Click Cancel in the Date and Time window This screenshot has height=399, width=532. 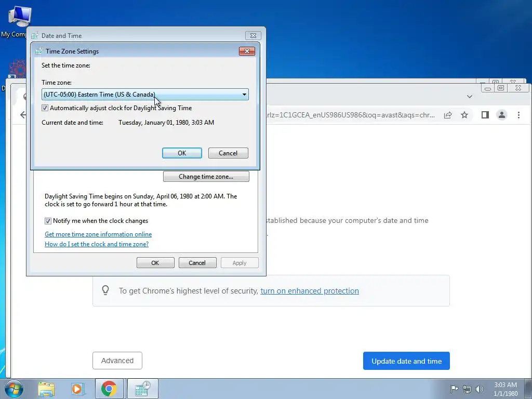[197, 262]
